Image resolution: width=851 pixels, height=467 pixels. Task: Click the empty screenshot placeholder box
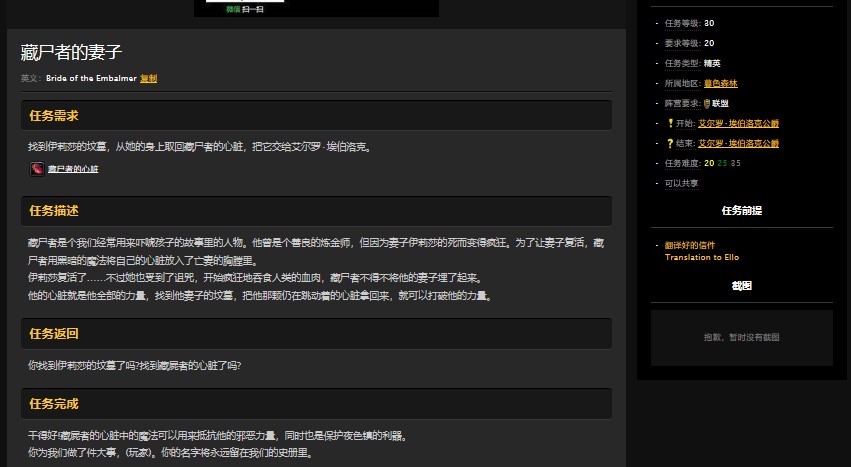pyautogui.click(x=741, y=337)
